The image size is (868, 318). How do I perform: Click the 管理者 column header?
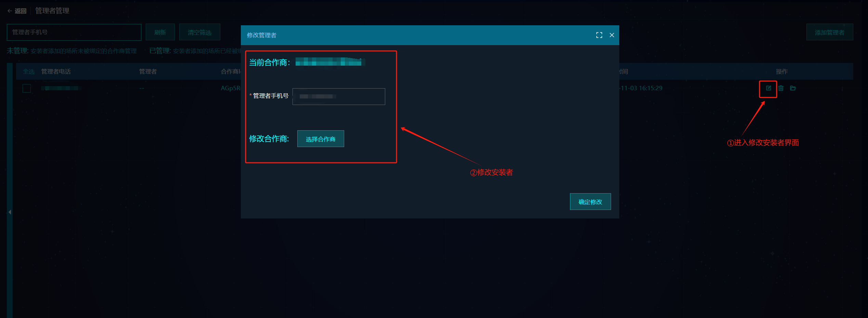[x=148, y=71]
